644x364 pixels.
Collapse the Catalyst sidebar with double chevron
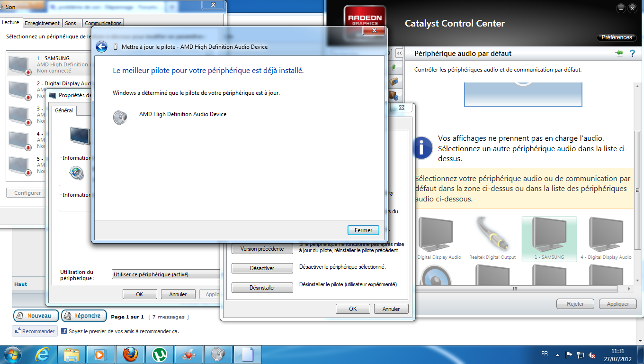click(x=399, y=54)
